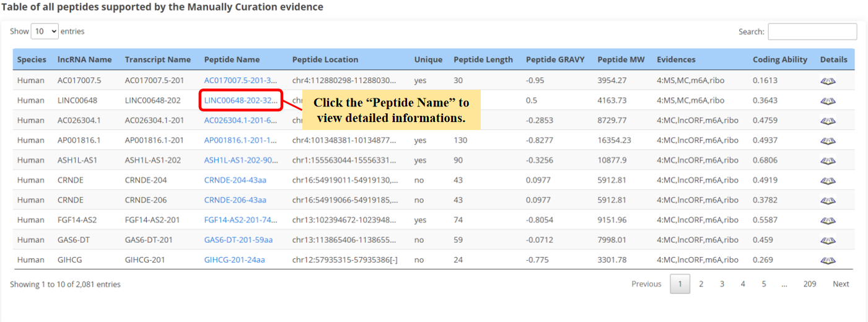Open details icon for AC017007.5 row
This screenshot has width=868, height=322.
click(x=828, y=80)
